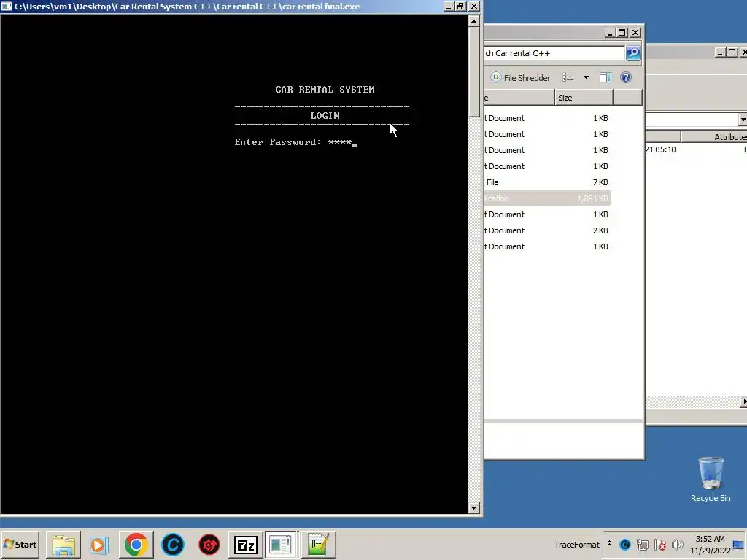Click the console window system menu icon
Screen dimensions: 747x560
point(7,6)
